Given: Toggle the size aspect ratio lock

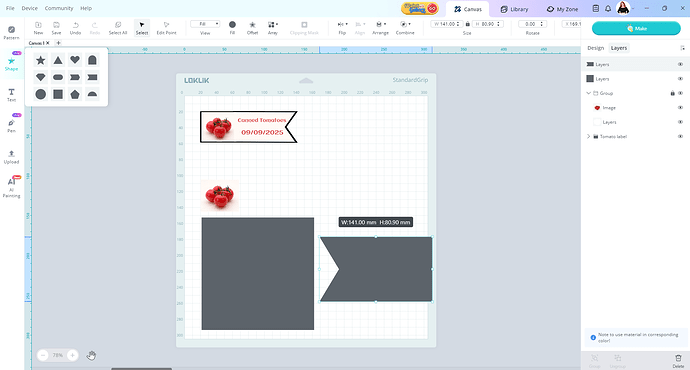Looking at the screenshot, I should coord(467,24).
